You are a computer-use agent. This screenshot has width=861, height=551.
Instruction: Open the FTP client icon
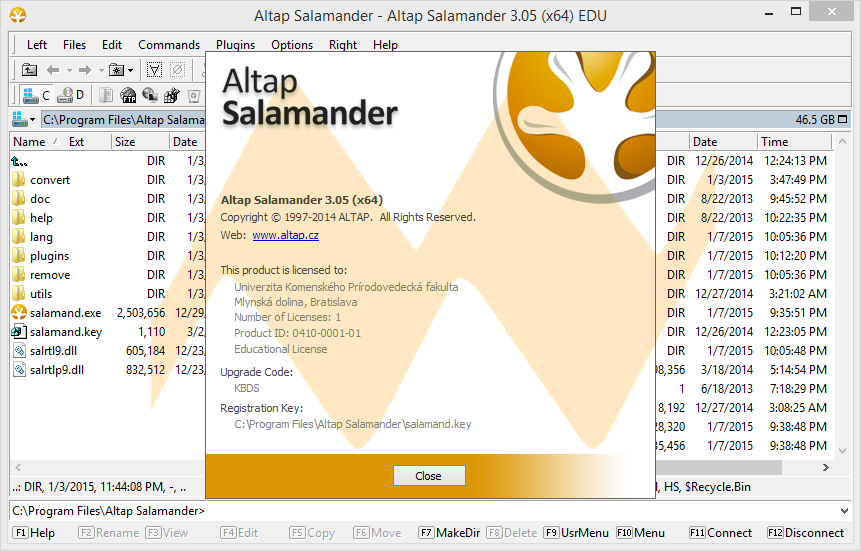point(128,96)
